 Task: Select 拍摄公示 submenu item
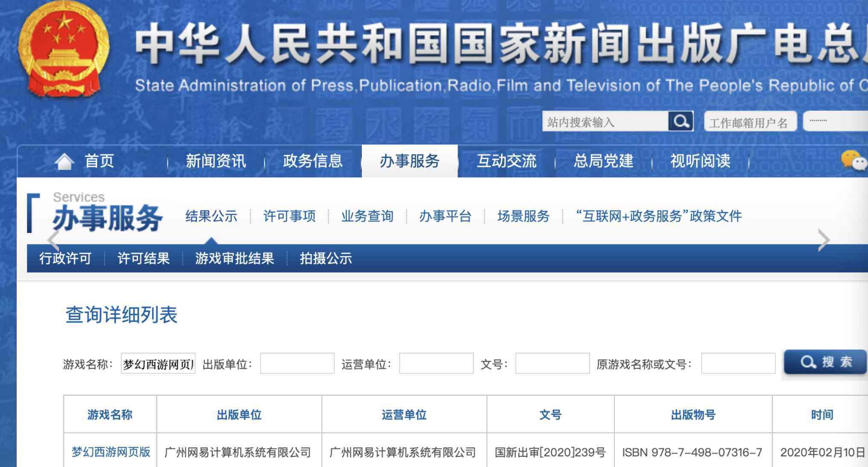tap(326, 258)
